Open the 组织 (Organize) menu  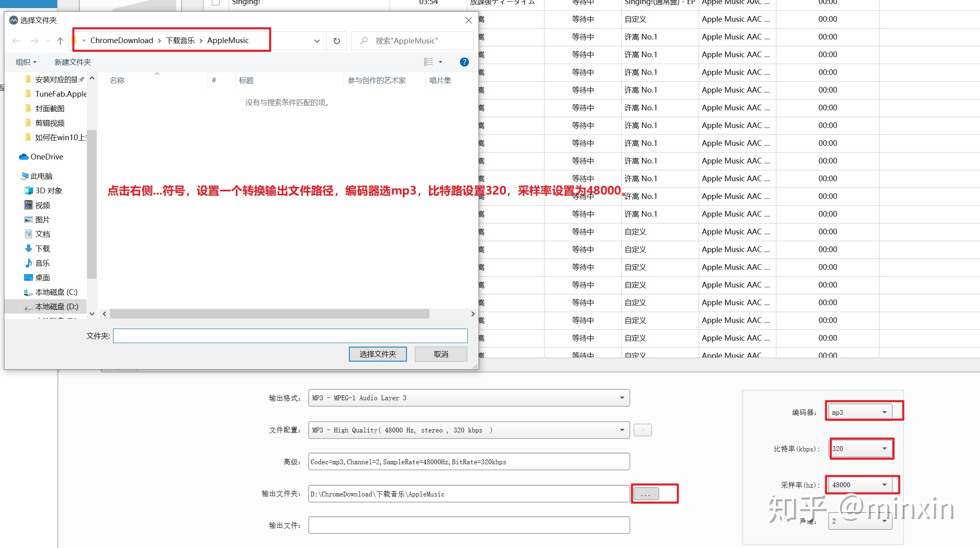pyautogui.click(x=25, y=62)
